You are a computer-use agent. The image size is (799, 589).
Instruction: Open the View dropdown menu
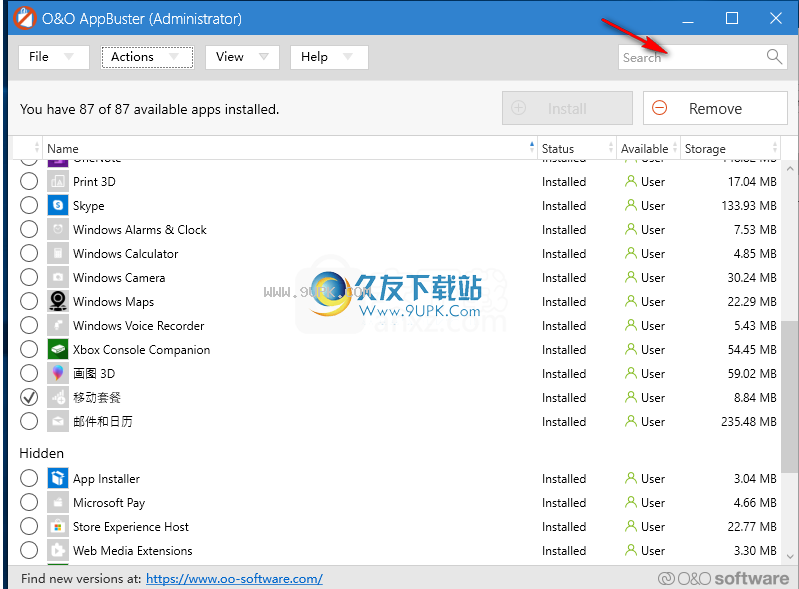pyautogui.click(x=242, y=57)
